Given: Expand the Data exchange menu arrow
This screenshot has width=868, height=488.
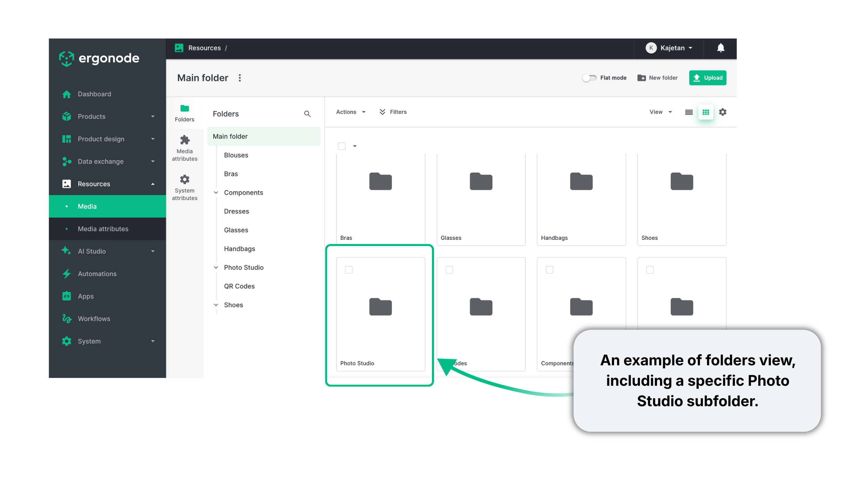Looking at the screenshot, I should click(x=153, y=162).
